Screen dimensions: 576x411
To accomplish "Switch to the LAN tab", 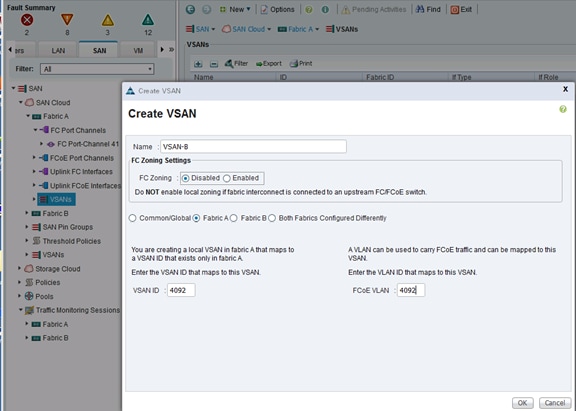I will (x=58, y=51).
